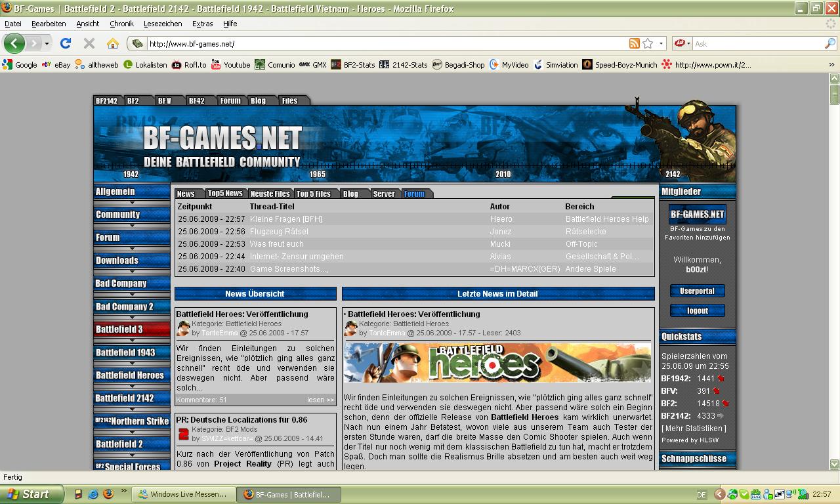Viewport: 840px width, 504px height.
Task: Click the scrollbar down arrow
Action: (834, 464)
